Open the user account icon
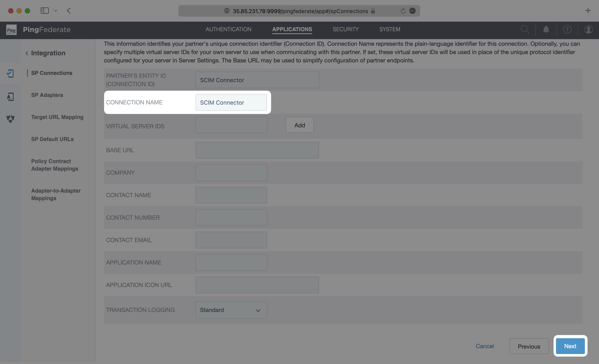599x364 pixels. [588, 29]
